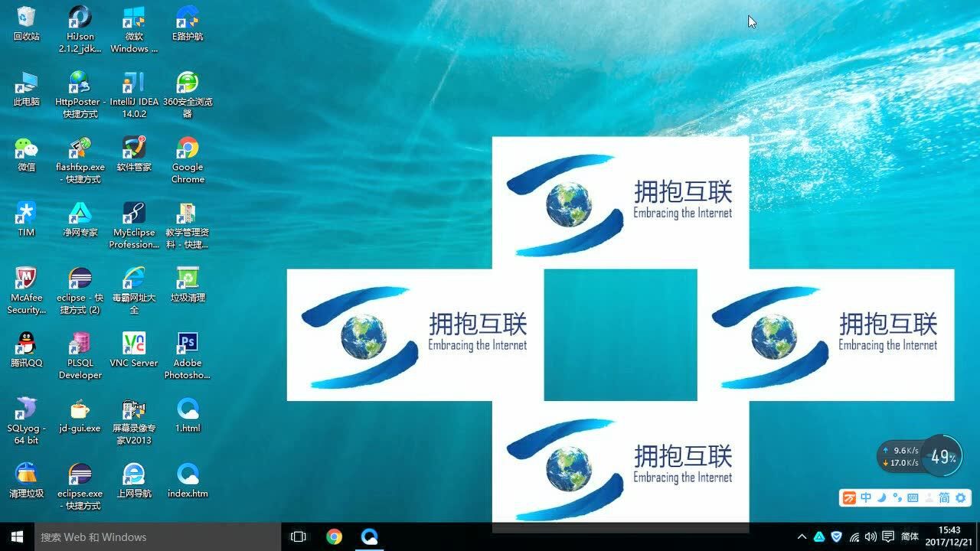Toggle Chinese/English input with the 中 button
The height and width of the screenshot is (551, 980).
[866, 497]
